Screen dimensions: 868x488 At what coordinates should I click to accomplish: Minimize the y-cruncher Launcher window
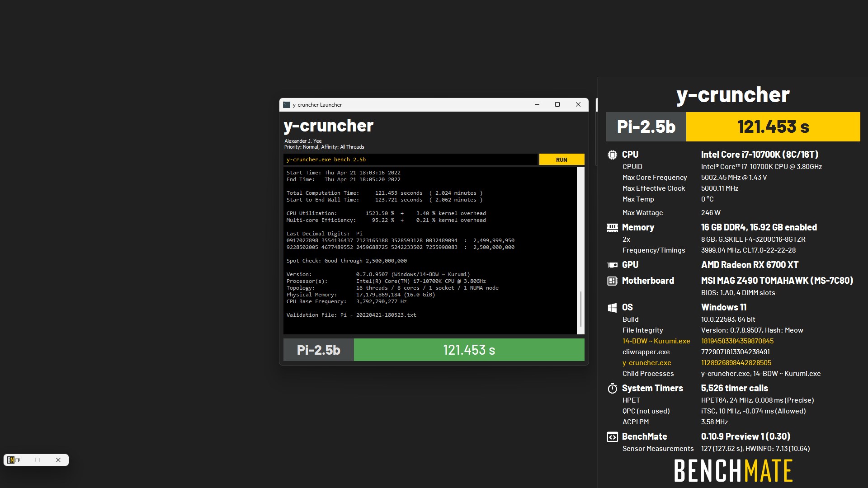537,105
